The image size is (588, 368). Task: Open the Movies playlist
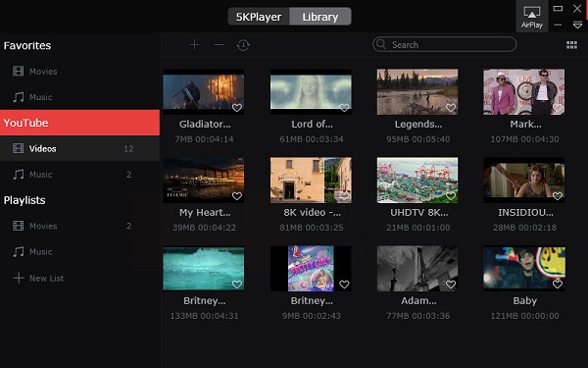coord(79,226)
